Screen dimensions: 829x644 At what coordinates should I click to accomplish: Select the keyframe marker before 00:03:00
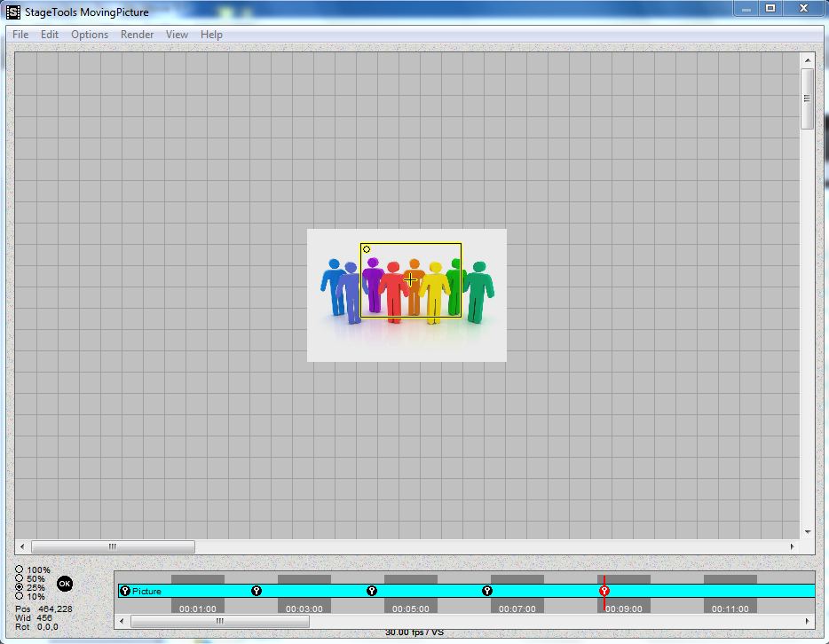click(x=257, y=591)
